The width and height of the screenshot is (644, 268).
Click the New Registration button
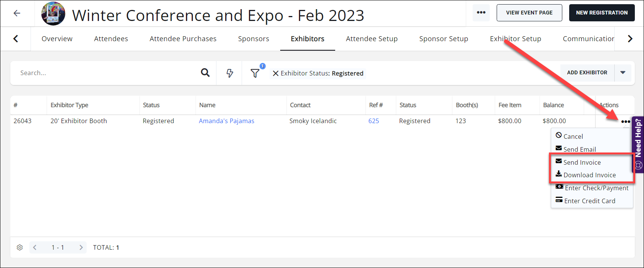click(x=602, y=13)
